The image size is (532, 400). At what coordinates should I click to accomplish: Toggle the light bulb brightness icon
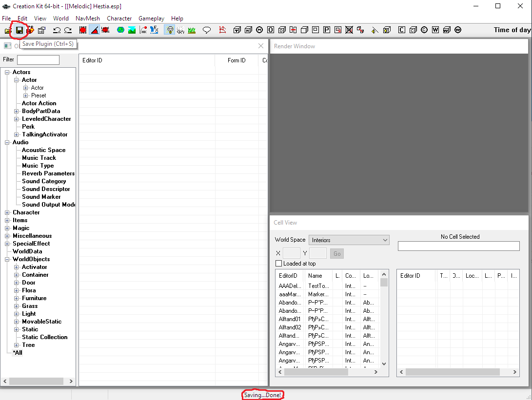[x=170, y=30]
